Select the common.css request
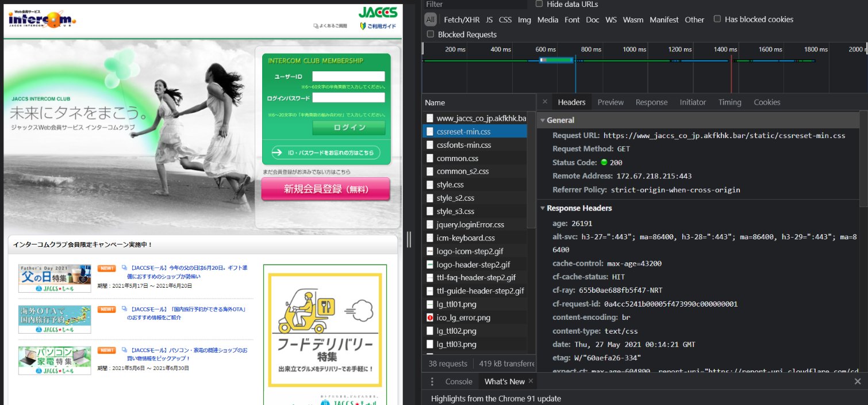Screen dimensions: 868x405 [474, 158]
